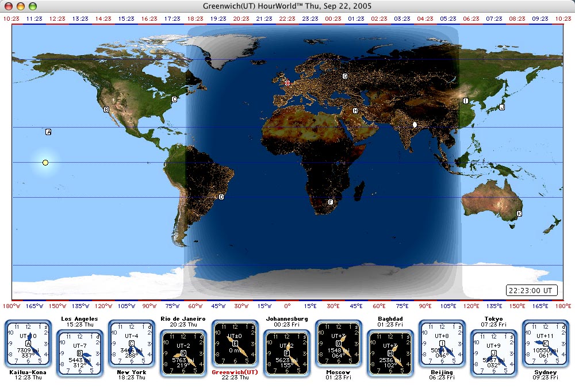Click the New York UT-4 clock face
The height and width of the screenshot is (392, 575).
click(x=131, y=344)
